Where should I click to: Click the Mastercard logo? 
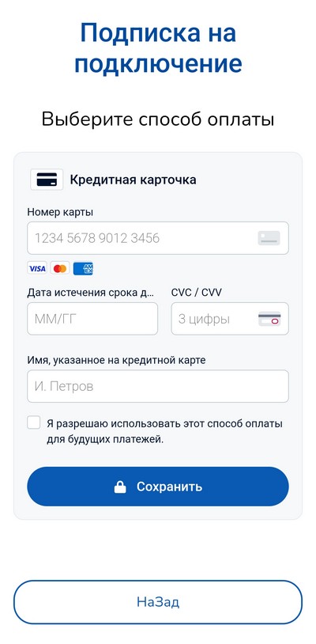click(60, 269)
